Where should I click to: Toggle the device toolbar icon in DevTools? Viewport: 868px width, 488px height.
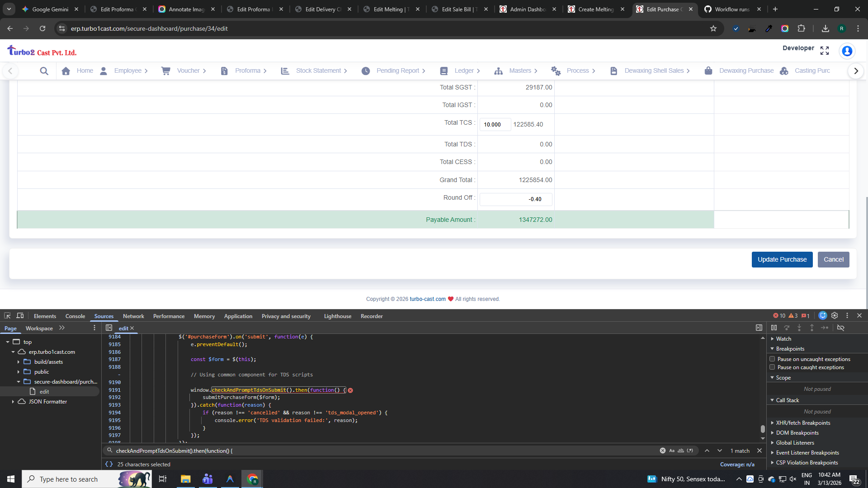[20, 316]
